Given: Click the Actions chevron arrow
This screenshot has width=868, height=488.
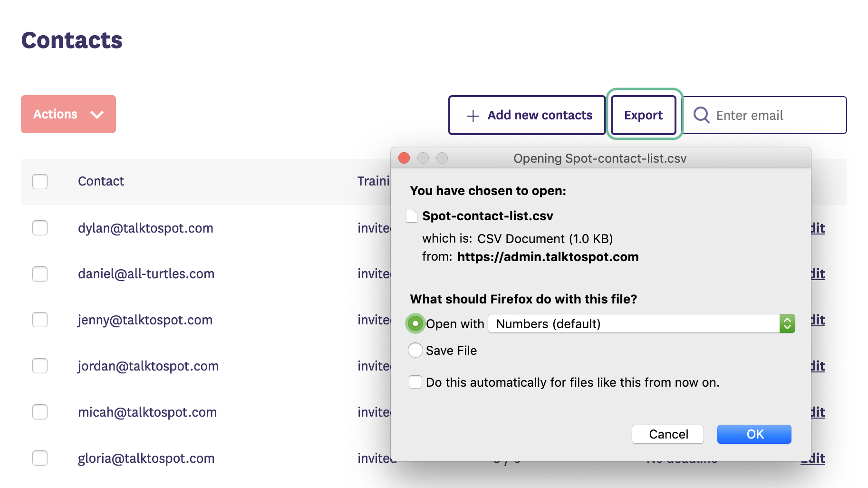Looking at the screenshot, I should pos(97,115).
